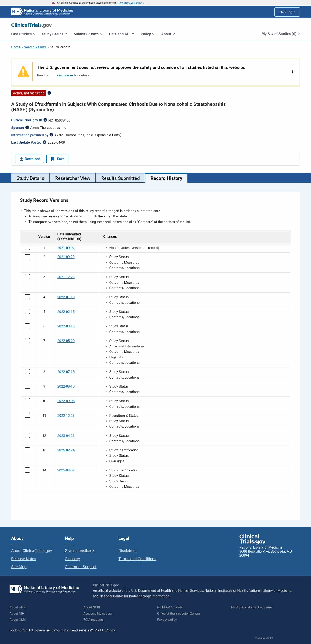Expand "Here's how you know" government notice

point(131,3)
